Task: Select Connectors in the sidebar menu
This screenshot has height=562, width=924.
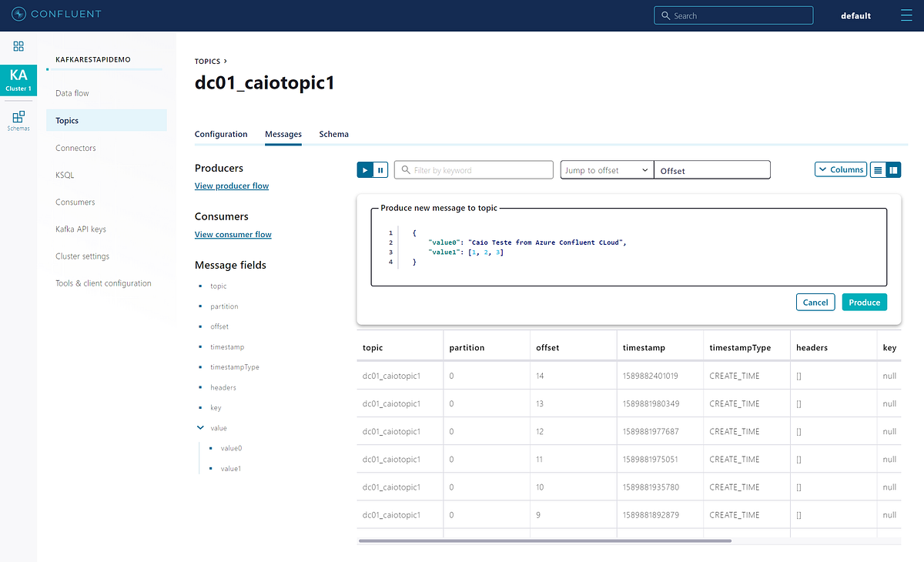Action: coord(74,148)
